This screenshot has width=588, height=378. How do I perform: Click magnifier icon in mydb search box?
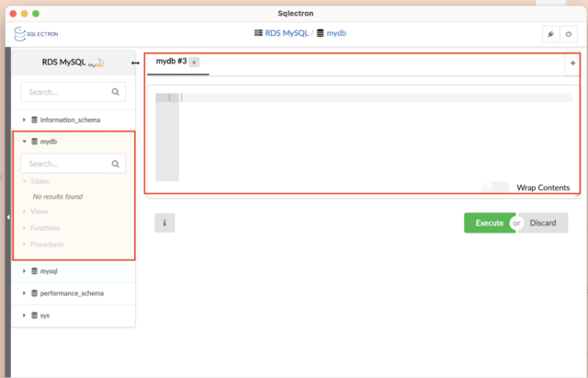coord(116,164)
